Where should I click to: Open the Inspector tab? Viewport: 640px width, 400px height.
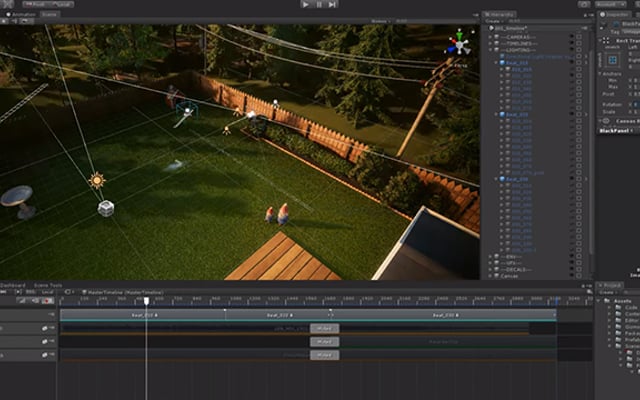click(x=610, y=14)
